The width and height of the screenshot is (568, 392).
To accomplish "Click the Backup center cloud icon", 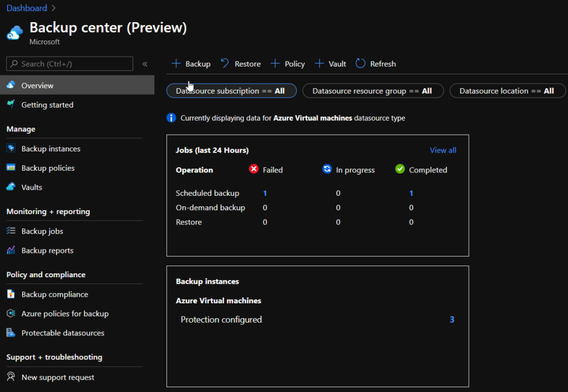I will (14, 33).
